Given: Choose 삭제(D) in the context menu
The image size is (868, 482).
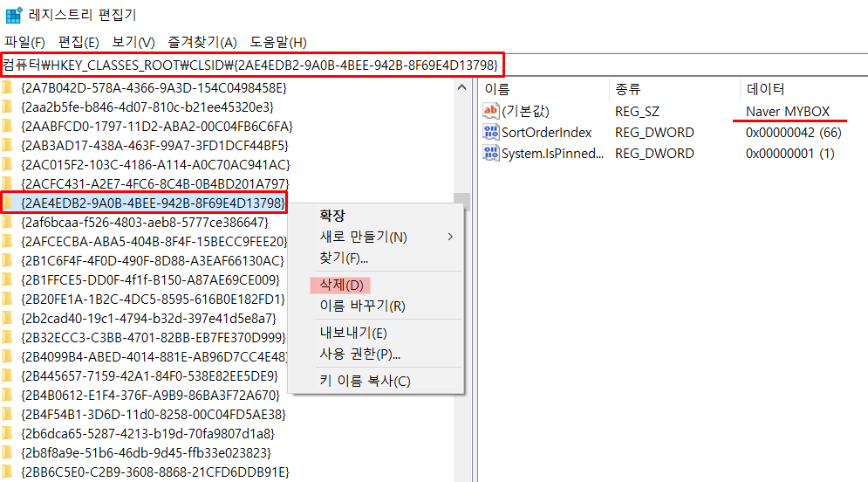Looking at the screenshot, I should 342,286.
